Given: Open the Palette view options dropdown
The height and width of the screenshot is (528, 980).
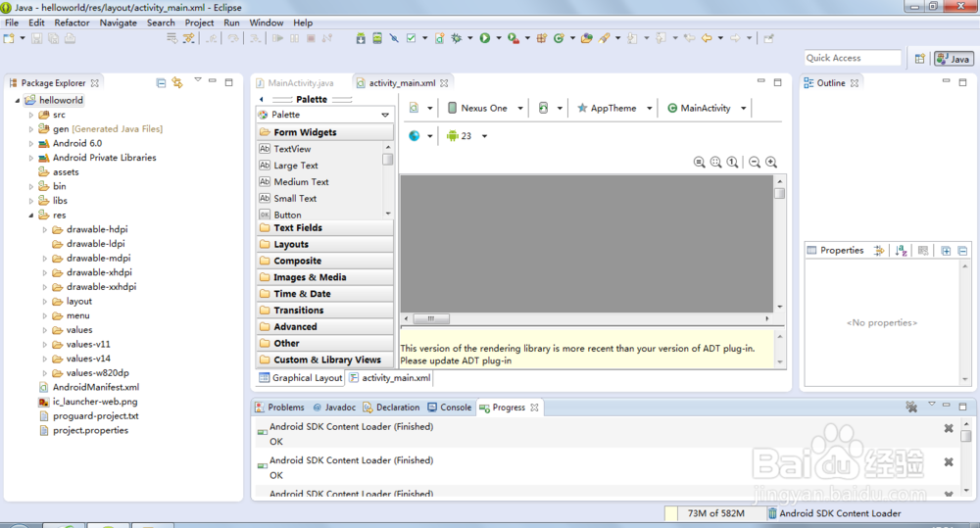Looking at the screenshot, I should 385,115.
